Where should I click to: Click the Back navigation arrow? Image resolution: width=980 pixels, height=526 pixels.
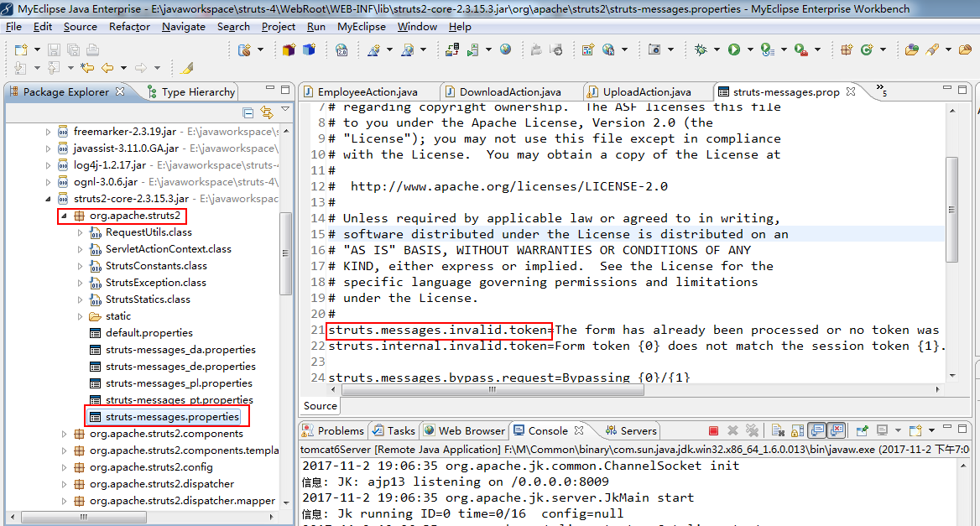(107, 67)
